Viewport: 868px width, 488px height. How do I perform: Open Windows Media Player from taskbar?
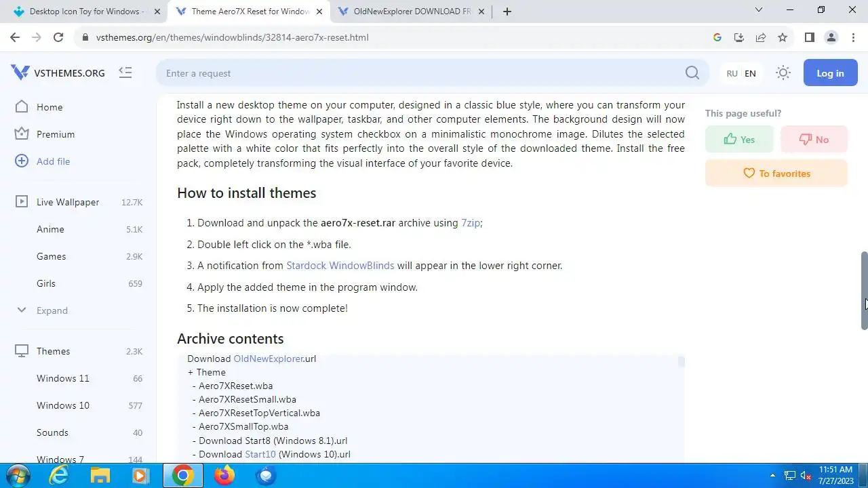tap(140, 476)
